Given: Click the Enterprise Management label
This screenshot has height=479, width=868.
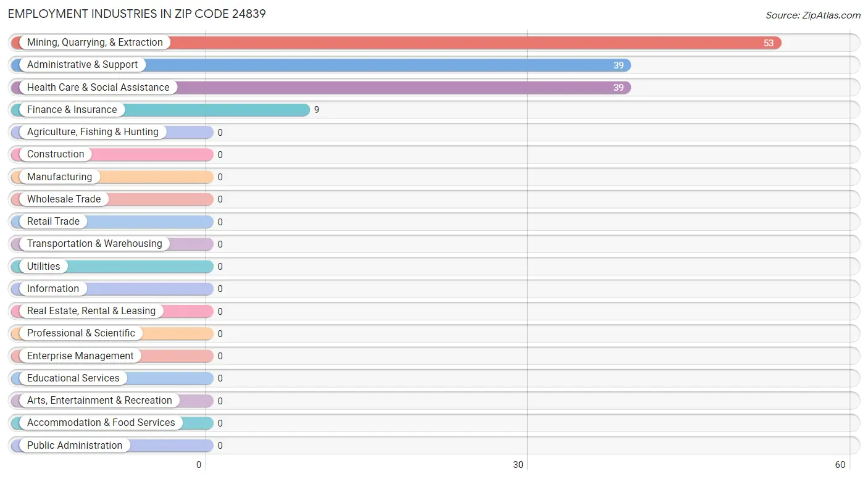Looking at the screenshot, I should point(80,356).
